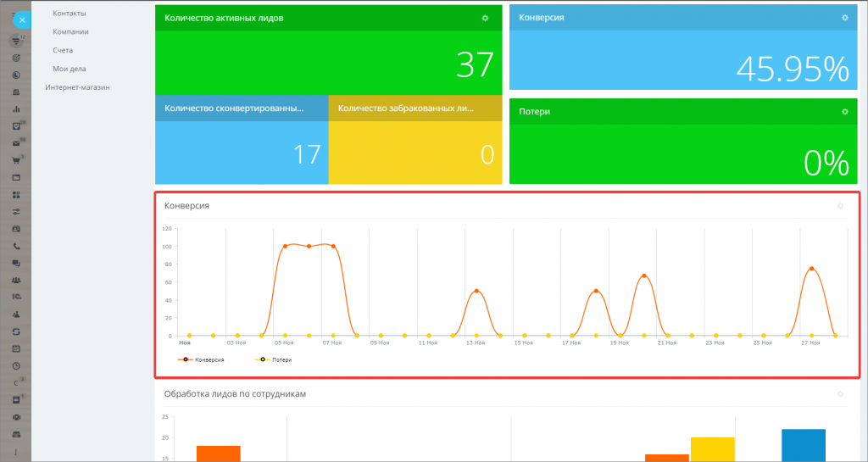Viewport: 868px width, 462px height.
Task: Open Компании in the left menu
Action: pyautogui.click(x=70, y=31)
